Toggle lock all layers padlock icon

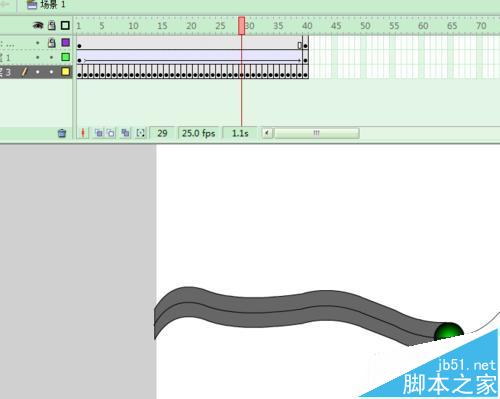[x=52, y=25]
